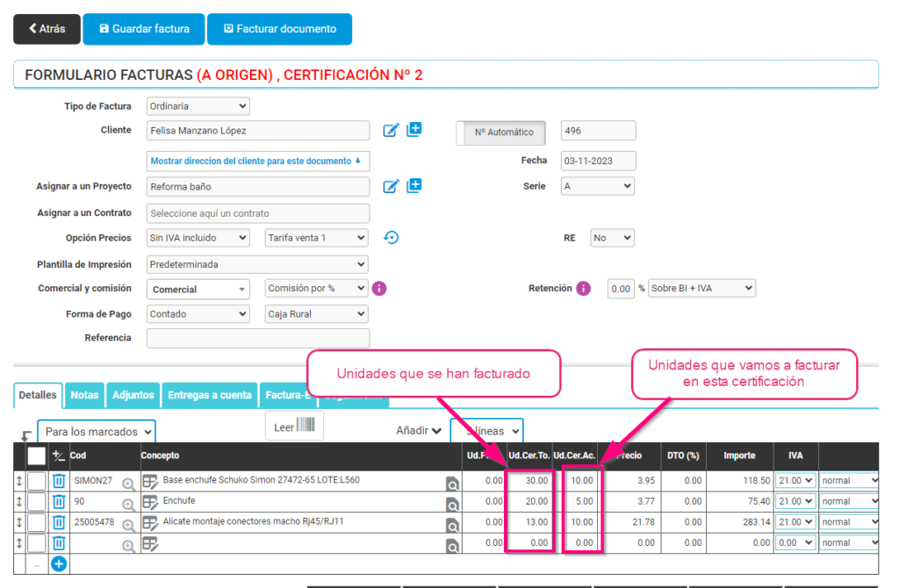Click the edit client pencil icon

(391, 131)
